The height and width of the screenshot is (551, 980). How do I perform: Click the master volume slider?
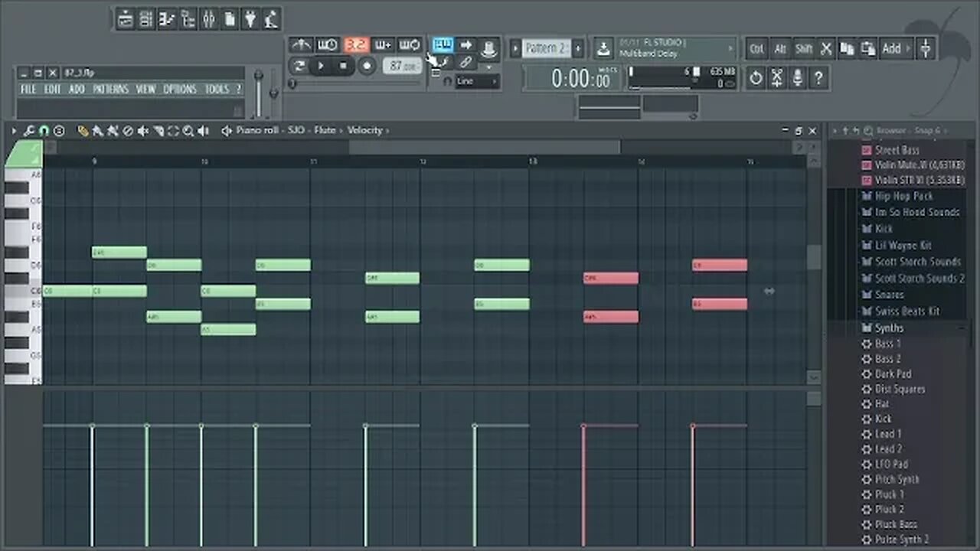click(259, 93)
